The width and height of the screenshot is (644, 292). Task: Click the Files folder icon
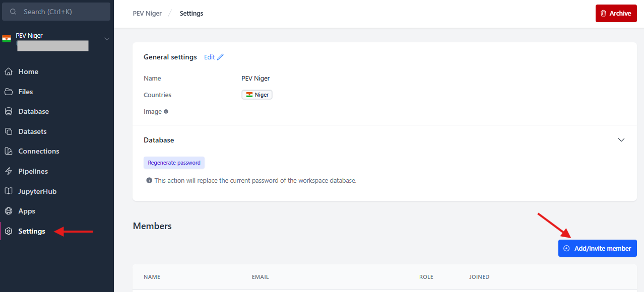9,92
